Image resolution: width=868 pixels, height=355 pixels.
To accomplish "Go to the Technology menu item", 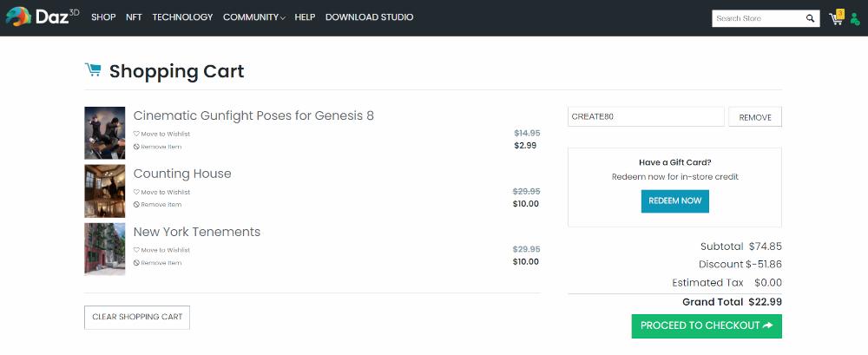I will (182, 17).
